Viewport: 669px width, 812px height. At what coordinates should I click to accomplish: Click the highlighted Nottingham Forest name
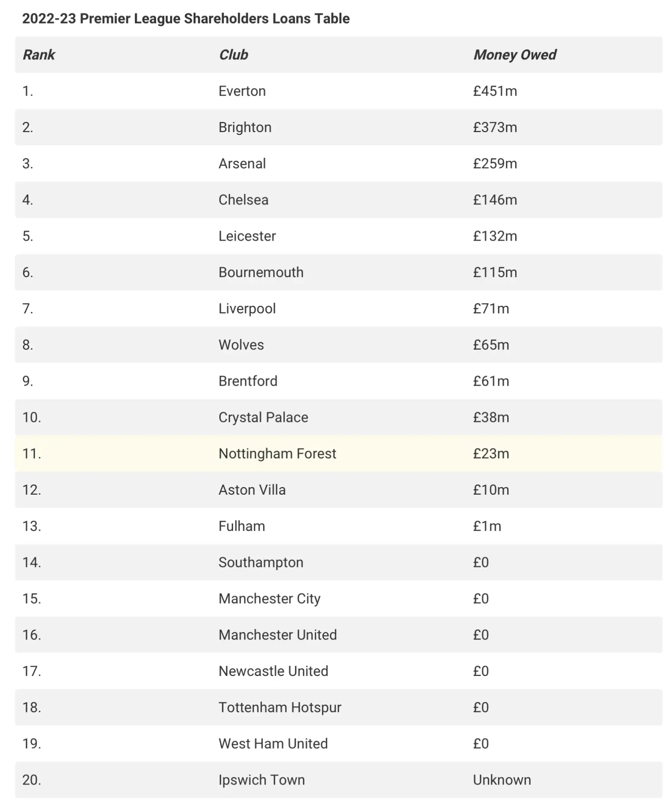[x=277, y=453]
